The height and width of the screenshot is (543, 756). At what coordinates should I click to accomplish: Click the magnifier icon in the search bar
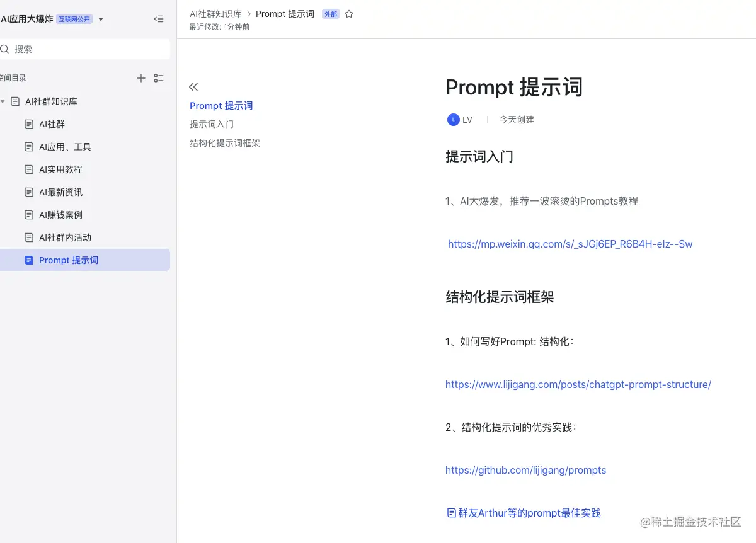click(5, 48)
